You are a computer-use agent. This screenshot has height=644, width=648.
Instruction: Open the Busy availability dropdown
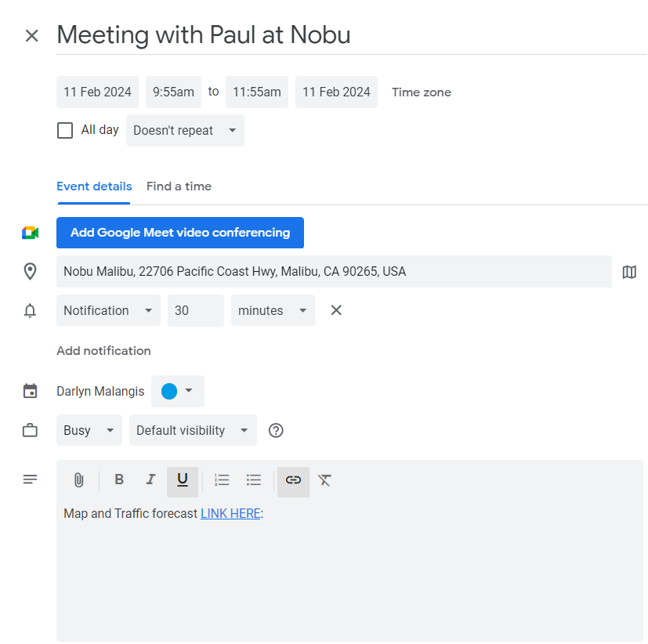[x=89, y=430]
